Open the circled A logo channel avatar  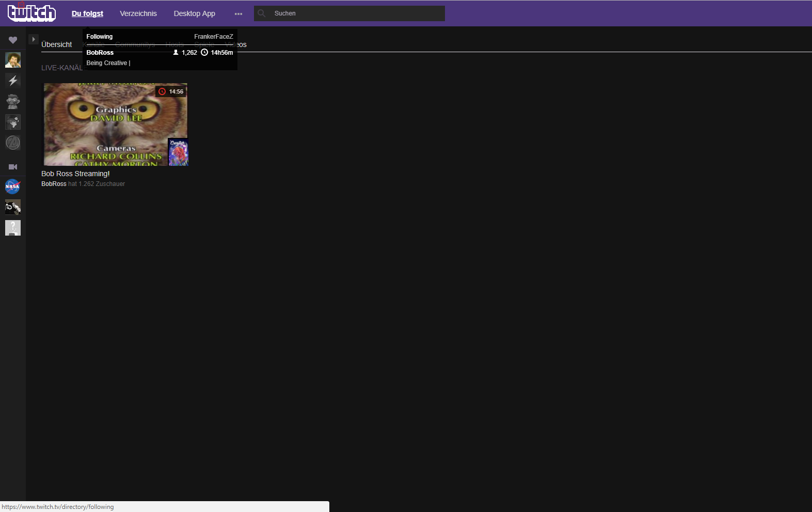pos(13,143)
